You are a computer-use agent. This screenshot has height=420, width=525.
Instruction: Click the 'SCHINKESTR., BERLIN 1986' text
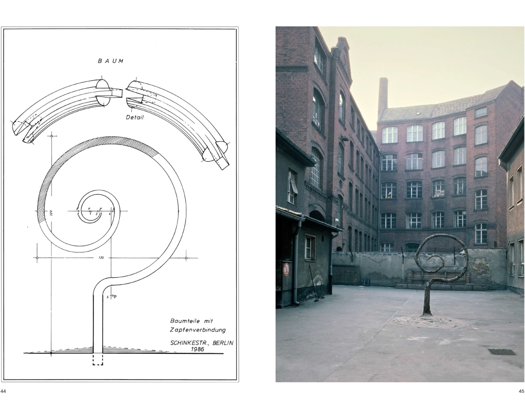(201, 345)
